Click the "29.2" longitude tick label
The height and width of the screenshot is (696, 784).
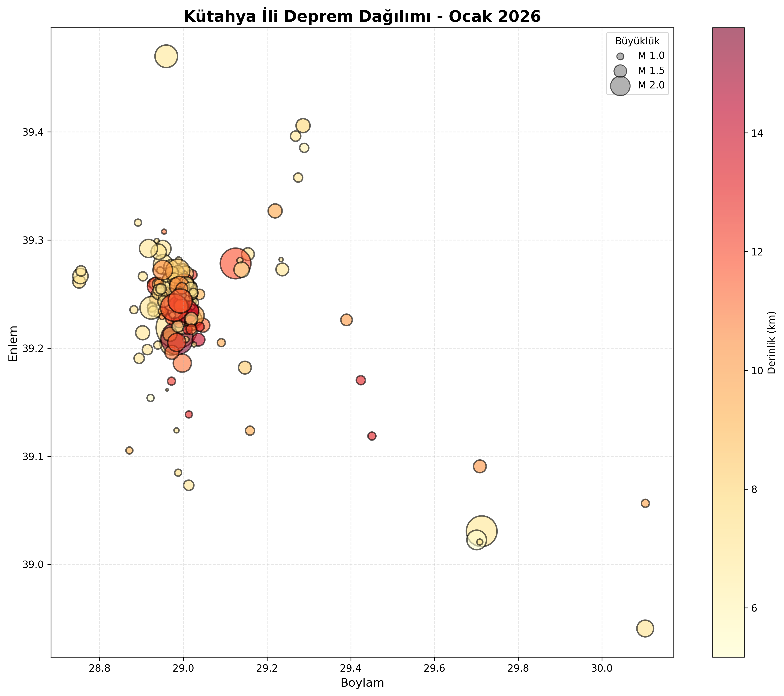pos(267,669)
